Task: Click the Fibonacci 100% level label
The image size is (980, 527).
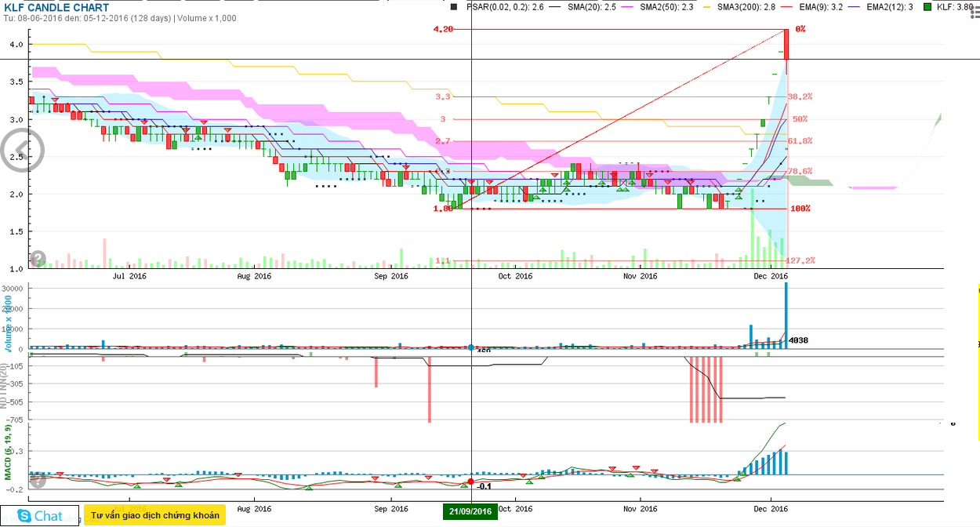Action: pyautogui.click(x=800, y=209)
